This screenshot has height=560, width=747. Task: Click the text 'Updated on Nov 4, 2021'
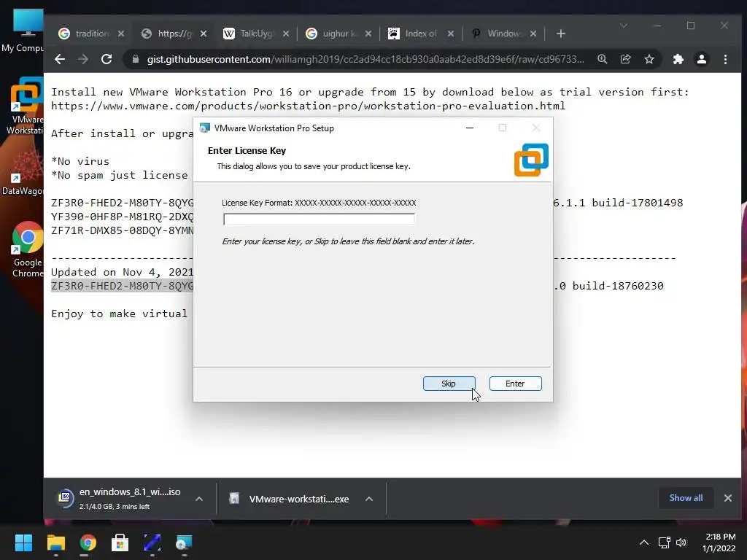pos(122,272)
